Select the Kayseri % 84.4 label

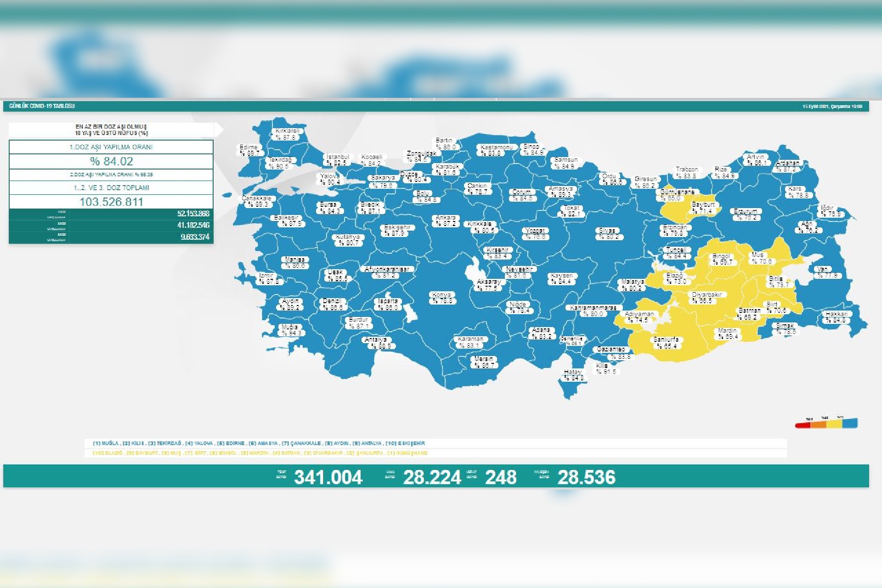tap(561, 278)
